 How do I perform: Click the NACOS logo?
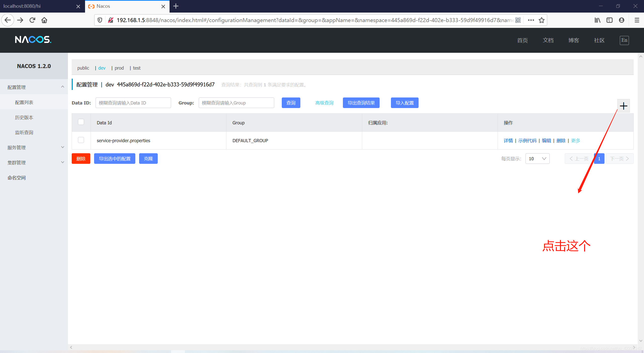click(x=33, y=40)
